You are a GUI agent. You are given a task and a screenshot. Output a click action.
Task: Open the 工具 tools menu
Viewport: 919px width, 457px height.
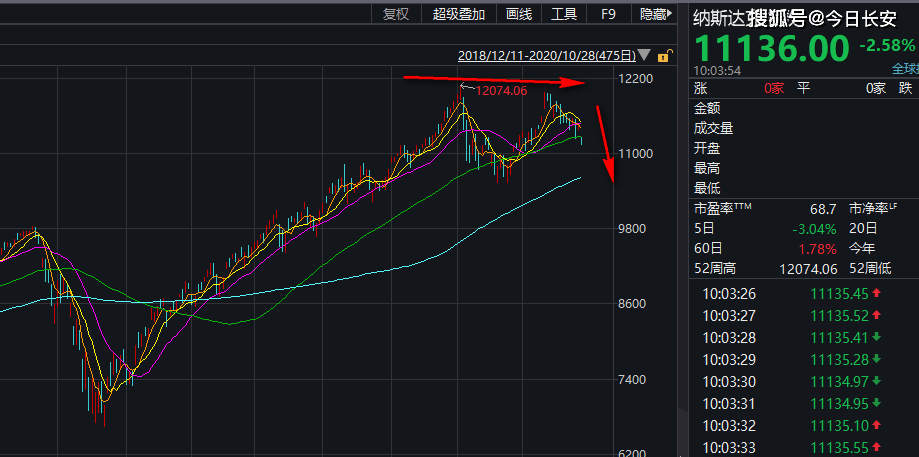(564, 14)
